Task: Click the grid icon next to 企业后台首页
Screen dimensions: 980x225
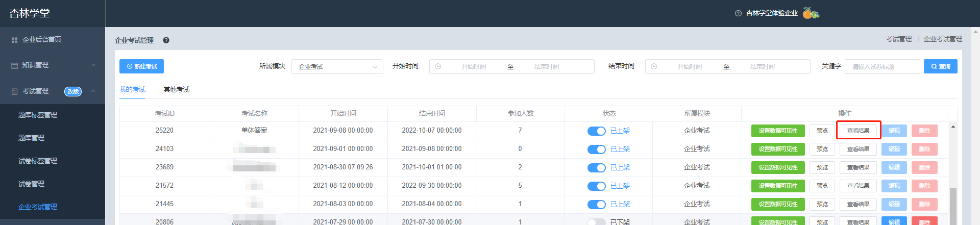Action: point(14,40)
